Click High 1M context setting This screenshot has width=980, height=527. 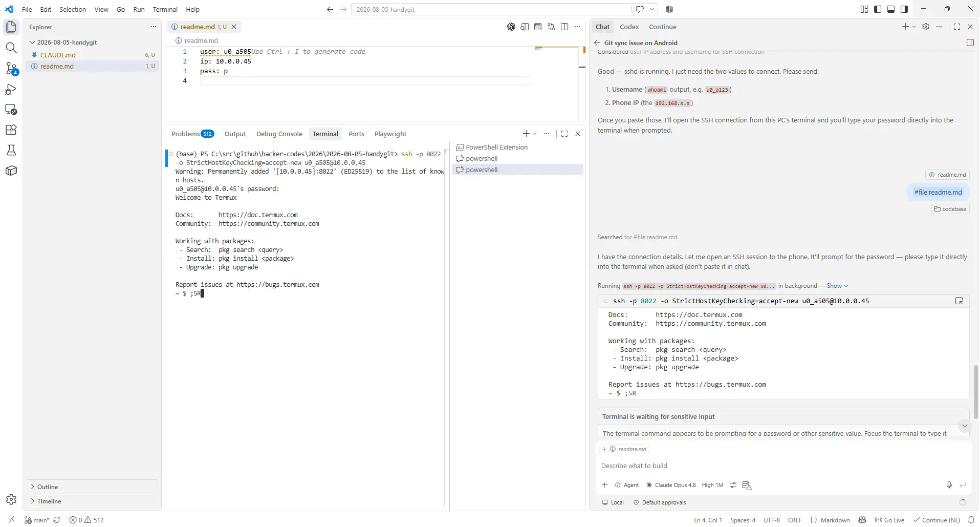pyautogui.click(x=712, y=485)
